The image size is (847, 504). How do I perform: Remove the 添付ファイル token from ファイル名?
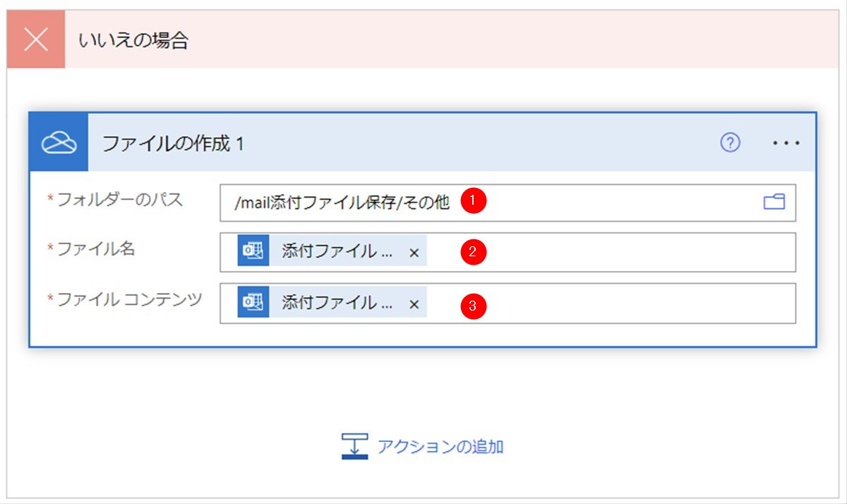414,253
